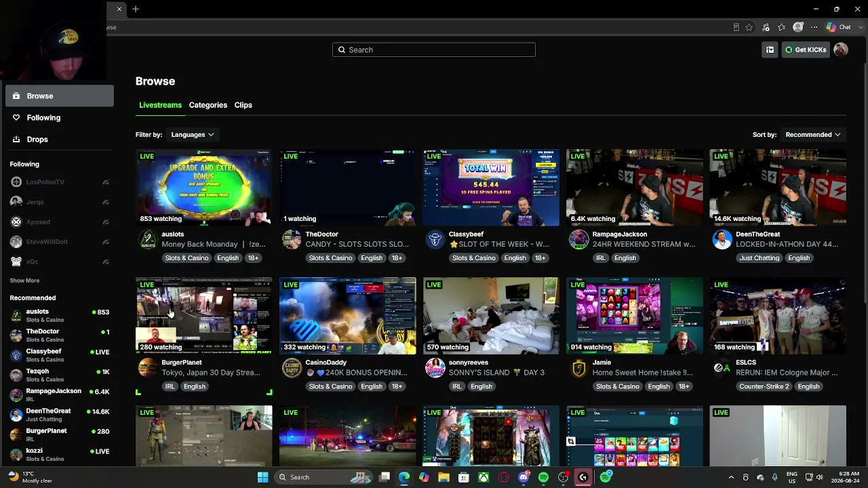Viewport: 868px width, 488px height.
Task: Open Jerqo in the Following list
Action: 60,202
